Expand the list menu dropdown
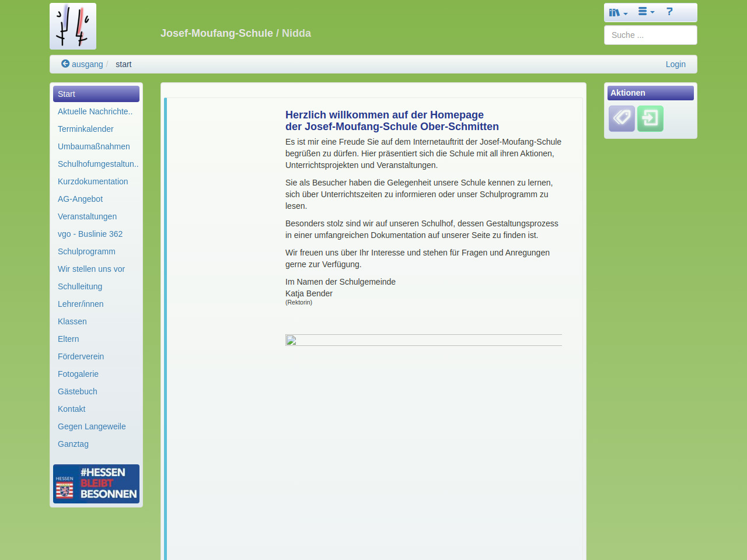This screenshot has width=747, height=560. tap(645, 12)
